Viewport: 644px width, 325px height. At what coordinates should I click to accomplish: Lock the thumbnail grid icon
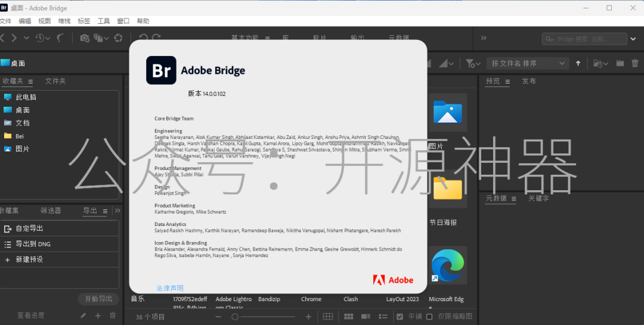(328, 317)
